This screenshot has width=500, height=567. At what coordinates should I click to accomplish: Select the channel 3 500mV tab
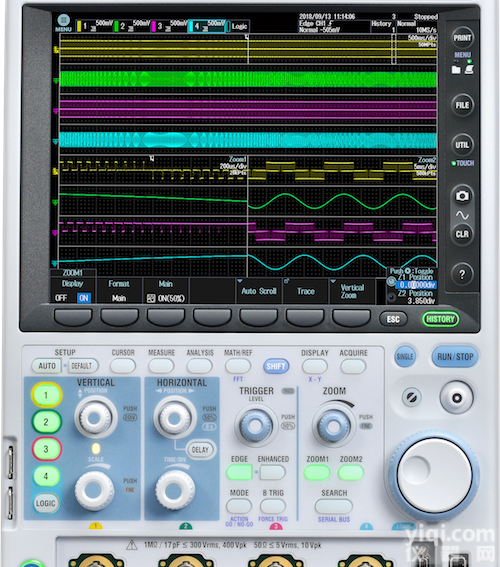[x=169, y=26]
